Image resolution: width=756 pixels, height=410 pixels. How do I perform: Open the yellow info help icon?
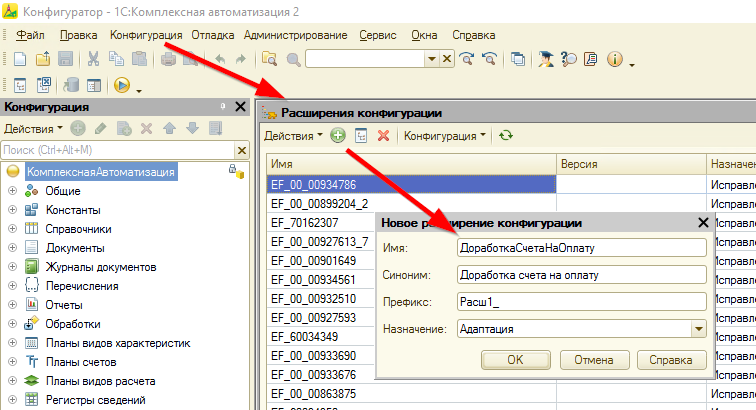pos(615,59)
